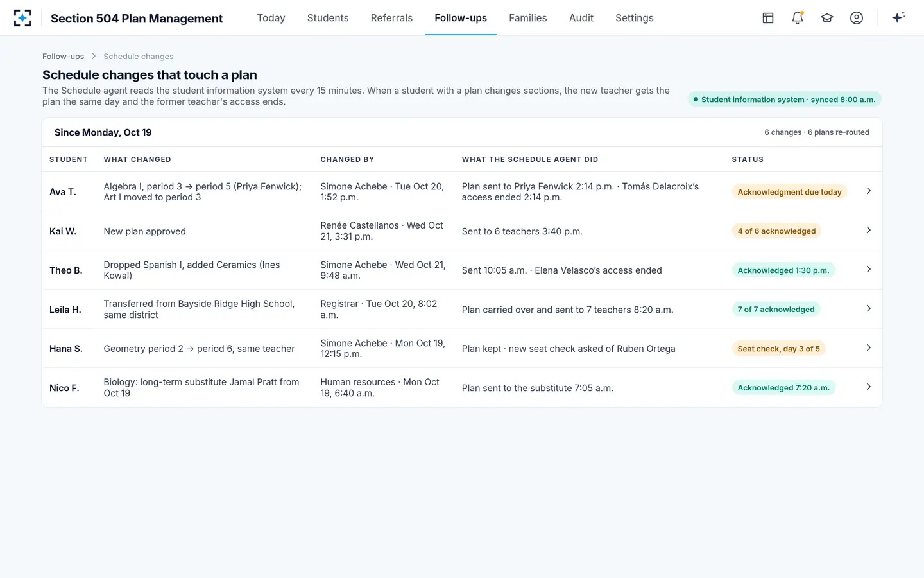The width and height of the screenshot is (924, 578).
Task: Select student name Hana S.
Action: tap(66, 349)
